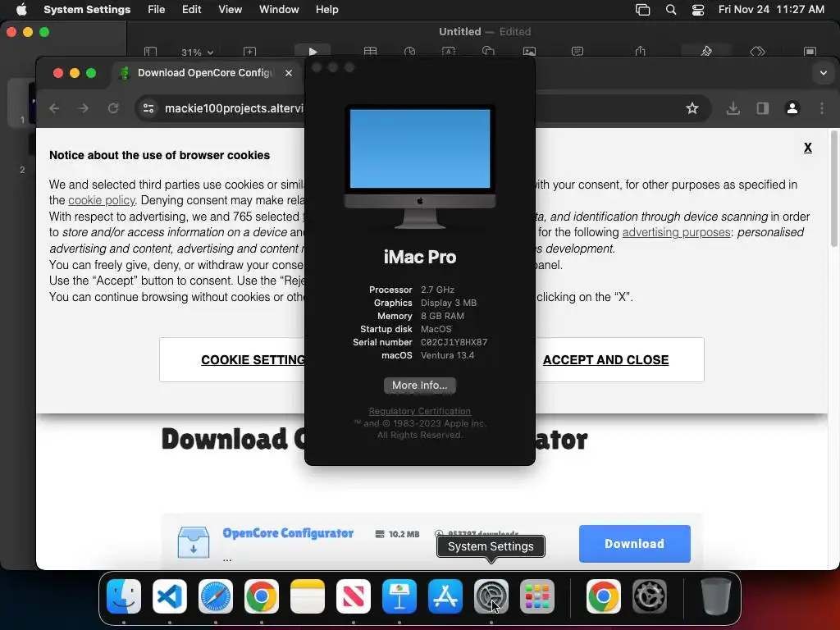Open Visual Studio Code from the Dock

click(170, 596)
